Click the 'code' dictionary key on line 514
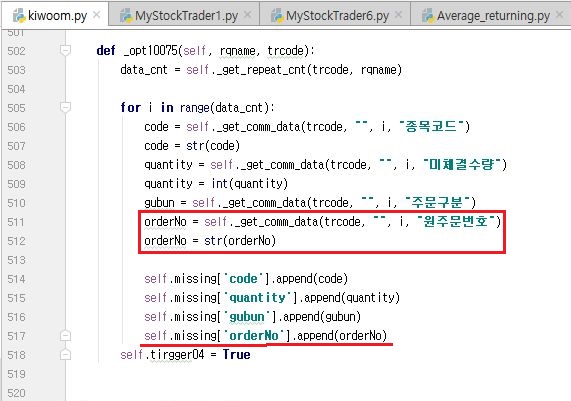Image resolution: width=571 pixels, height=401 pixels. coord(243,279)
